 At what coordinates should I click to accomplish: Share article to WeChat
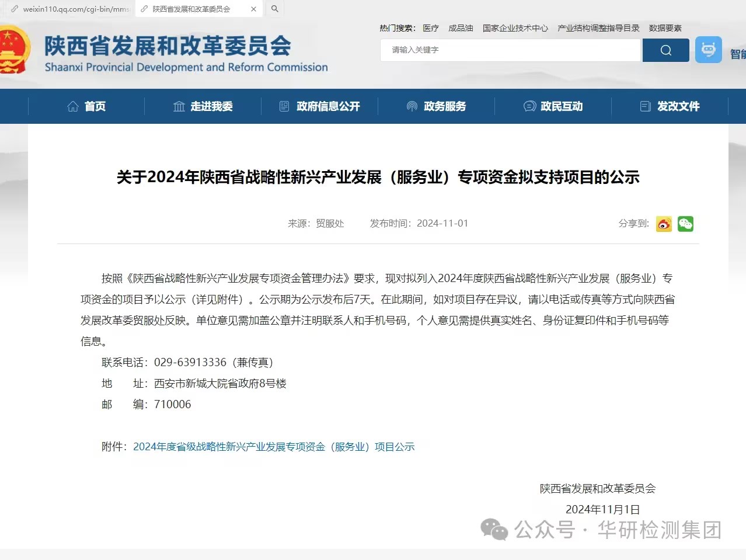pyautogui.click(x=685, y=224)
